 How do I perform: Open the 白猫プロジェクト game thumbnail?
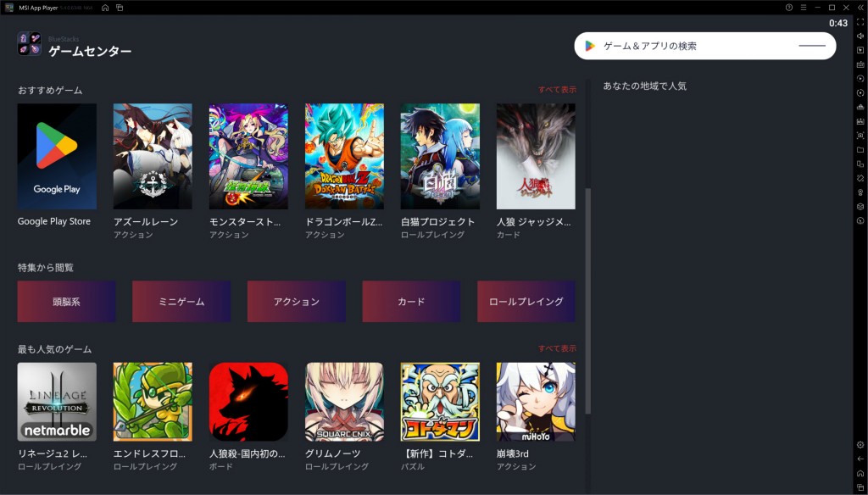(x=440, y=157)
